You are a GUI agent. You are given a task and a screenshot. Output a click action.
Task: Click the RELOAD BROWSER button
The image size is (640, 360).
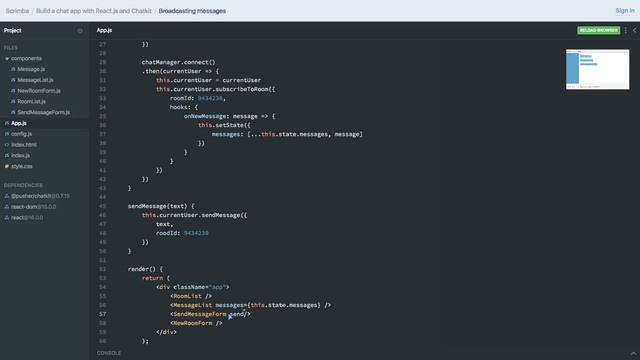point(598,30)
